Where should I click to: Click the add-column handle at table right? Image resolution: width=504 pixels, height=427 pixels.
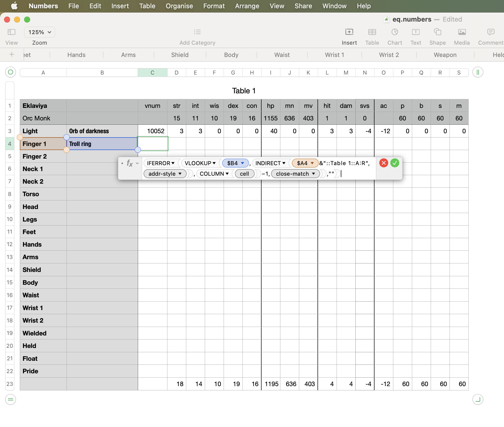click(478, 73)
